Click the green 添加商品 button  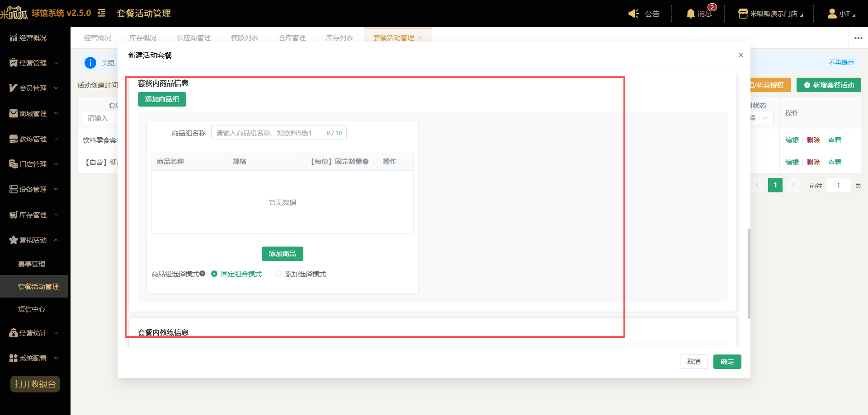click(x=283, y=254)
